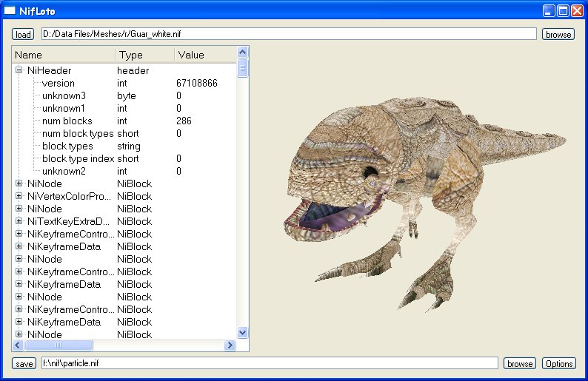Click the horizontal scrollbar thumb

point(58,345)
